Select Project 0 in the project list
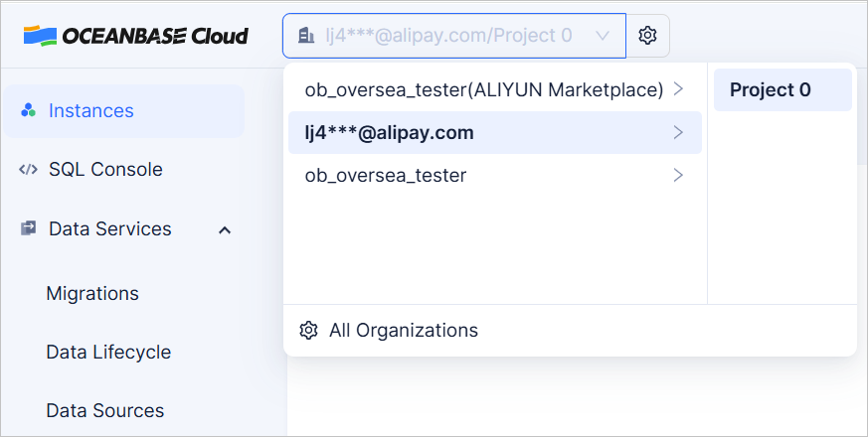This screenshot has width=868, height=437. pyautogui.click(x=771, y=89)
